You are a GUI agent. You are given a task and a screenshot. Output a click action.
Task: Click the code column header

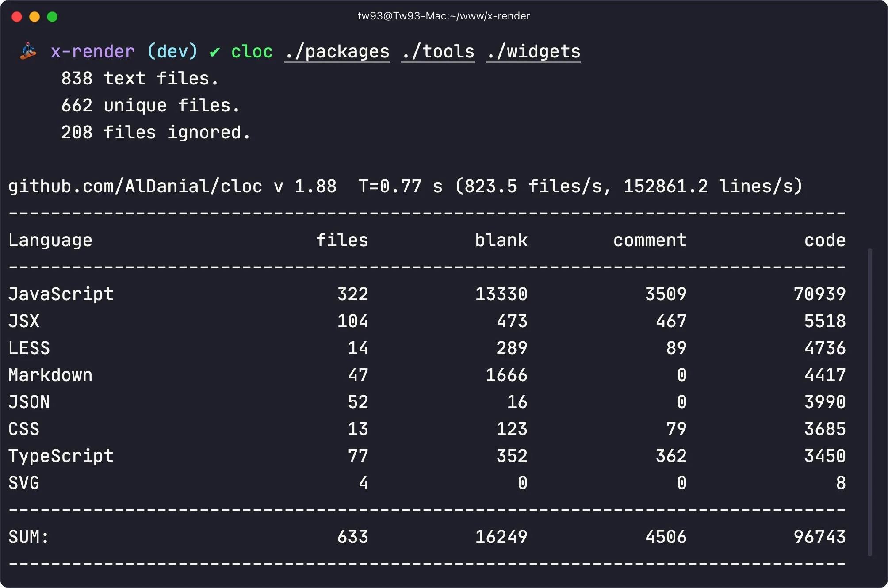pos(825,240)
